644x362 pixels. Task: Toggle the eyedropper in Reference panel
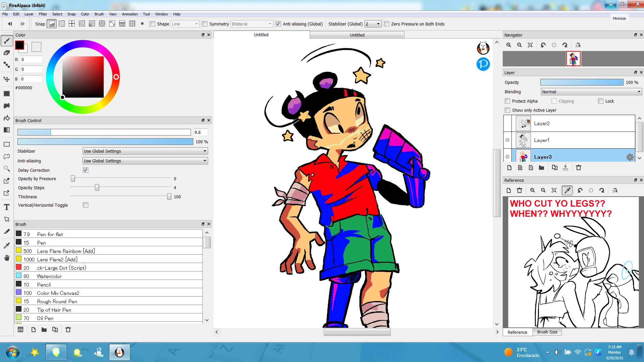pos(567,191)
